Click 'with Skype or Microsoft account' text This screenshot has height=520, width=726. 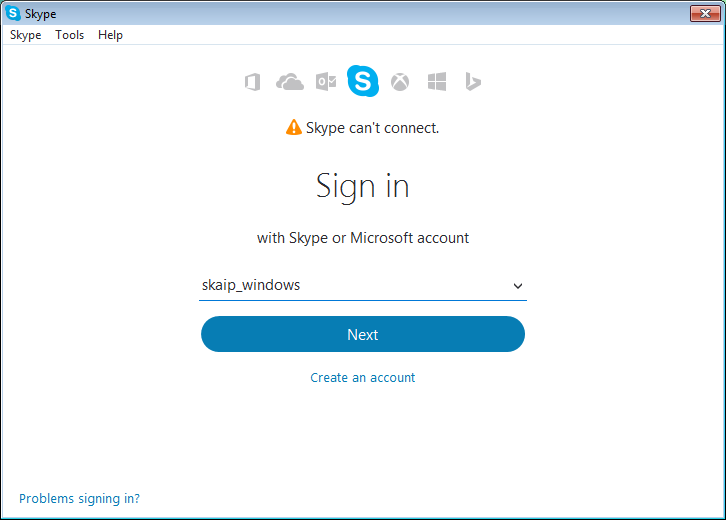click(x=363, y=238)
